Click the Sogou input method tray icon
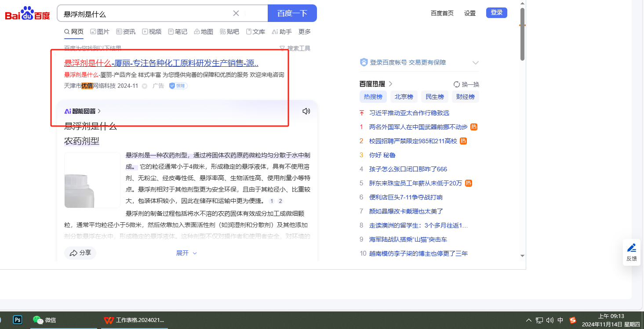The image size is (644, 329). click(573, 320)
